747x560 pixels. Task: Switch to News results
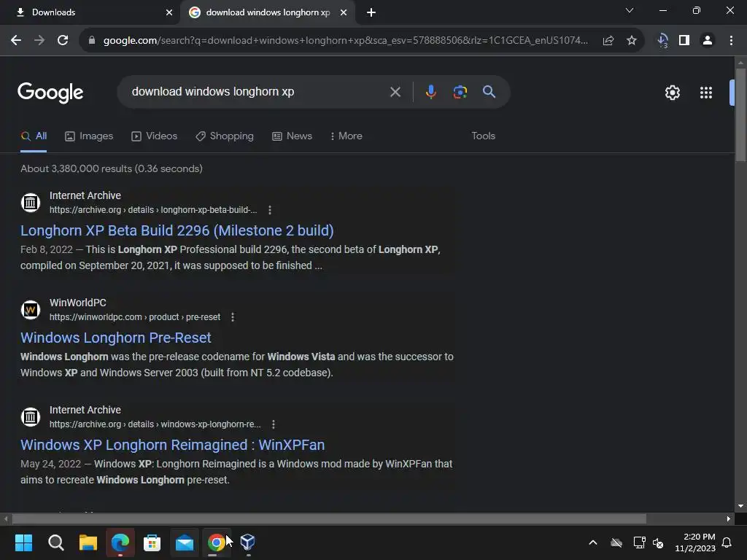click(292, 136)
